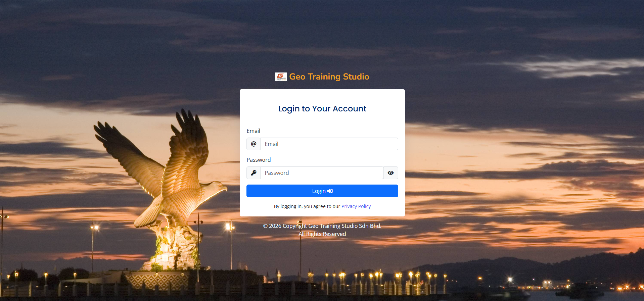Click the Login to Your Account heading
Image resolution: width=644 pixels, height=301 pixels.
(x=322, y=109)
